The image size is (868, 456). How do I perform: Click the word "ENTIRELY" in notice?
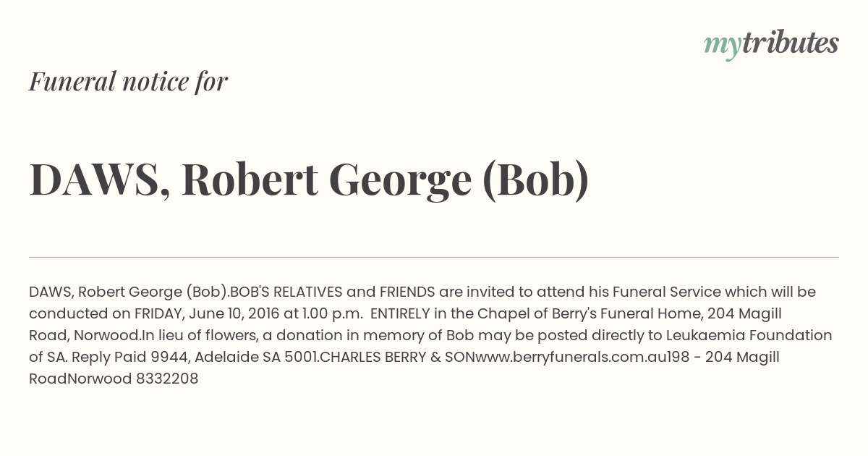click(x=401, y=313)
